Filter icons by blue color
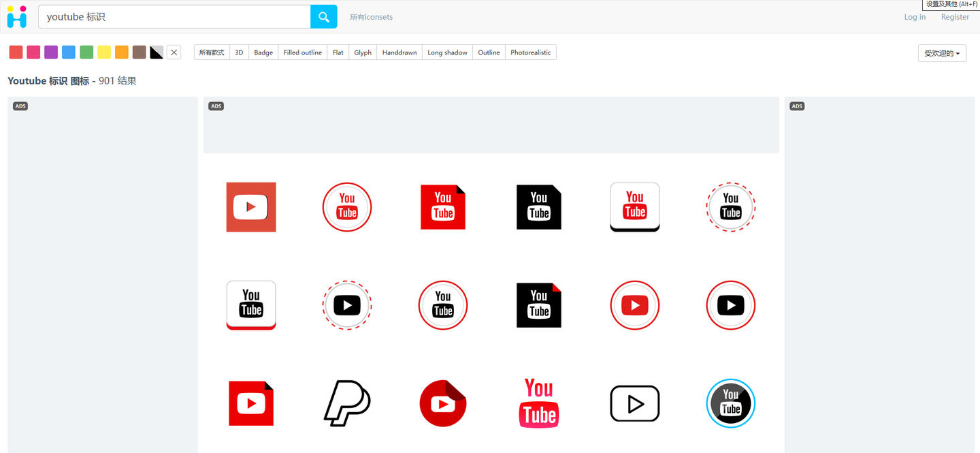This screenshot has width=980, height=453. pyautogui.click(x=69, y=52)
